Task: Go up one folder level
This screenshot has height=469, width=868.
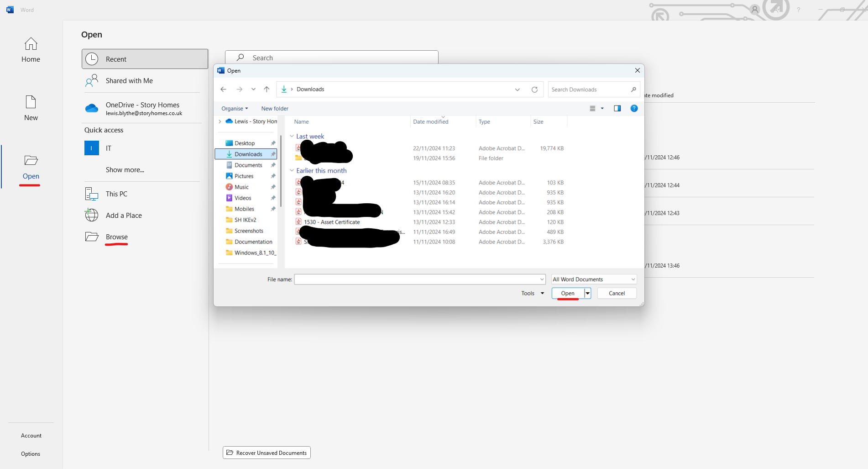Action: pyautogui.click(x=267, y=90)
